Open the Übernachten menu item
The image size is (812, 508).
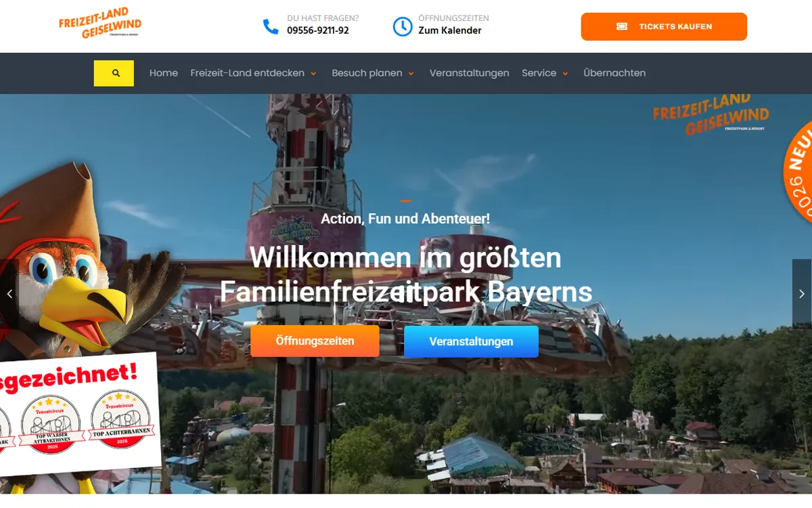pyautogui.click(x=614, y=73)
